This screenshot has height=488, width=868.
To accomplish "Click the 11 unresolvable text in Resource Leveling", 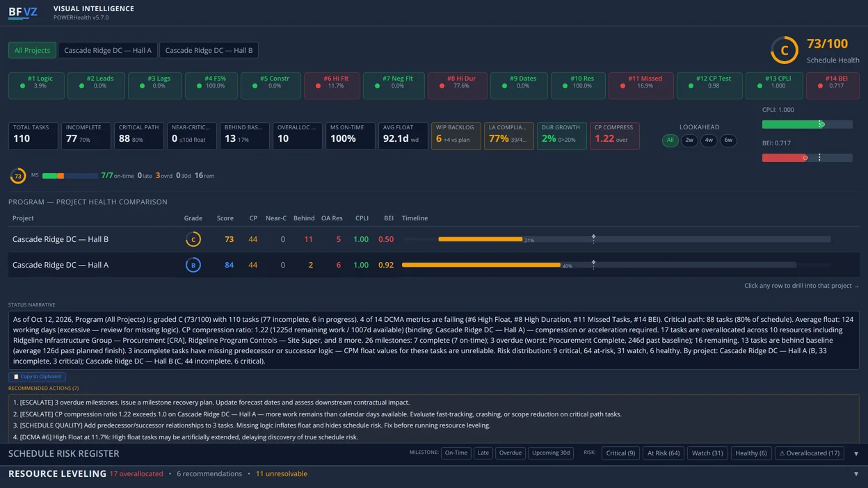I will tap(282, 474).
